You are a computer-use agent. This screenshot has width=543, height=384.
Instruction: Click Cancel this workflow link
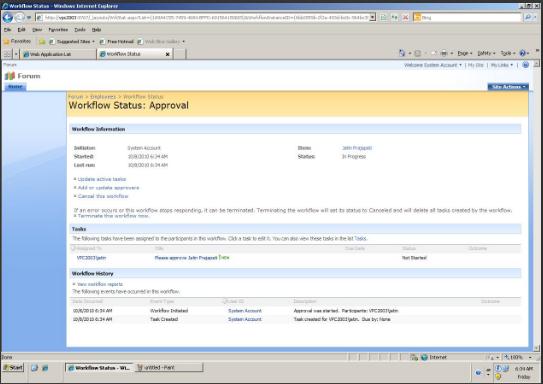pos(103,196)
